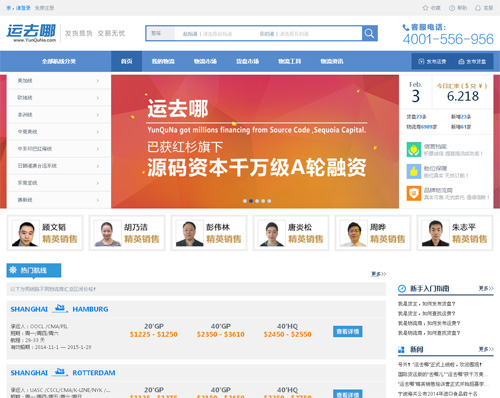Click the 发布运费 publish freight button
The image size is (500, 398).
432,61
